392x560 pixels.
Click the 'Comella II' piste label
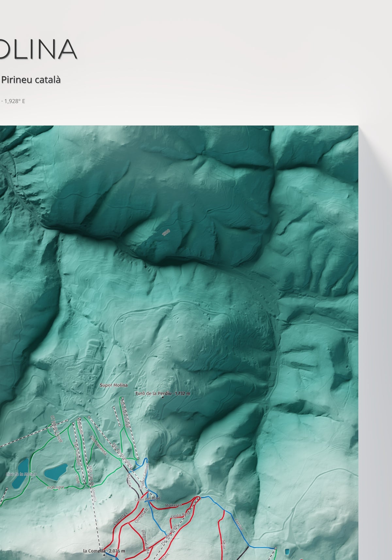[141, 515]
